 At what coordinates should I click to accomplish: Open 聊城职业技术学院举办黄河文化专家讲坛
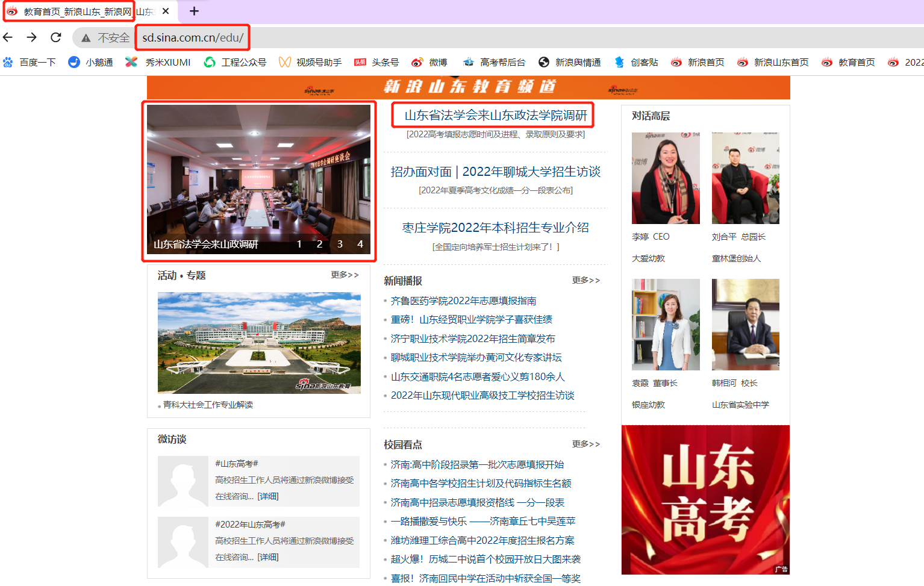(x=476, y=357)
